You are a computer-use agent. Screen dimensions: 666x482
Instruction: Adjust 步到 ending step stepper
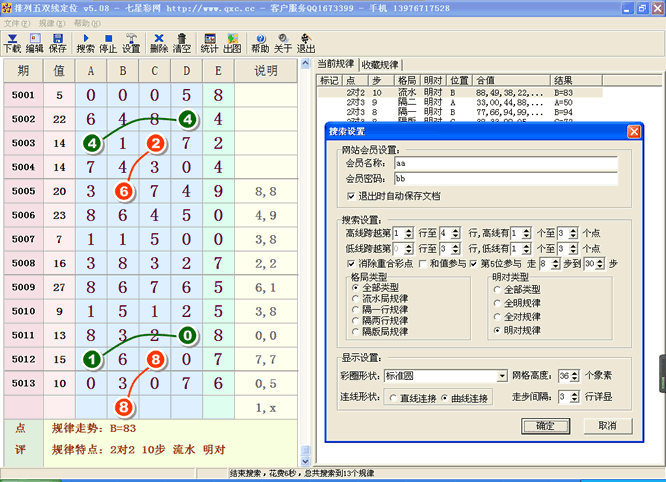(x=599, y=264)
